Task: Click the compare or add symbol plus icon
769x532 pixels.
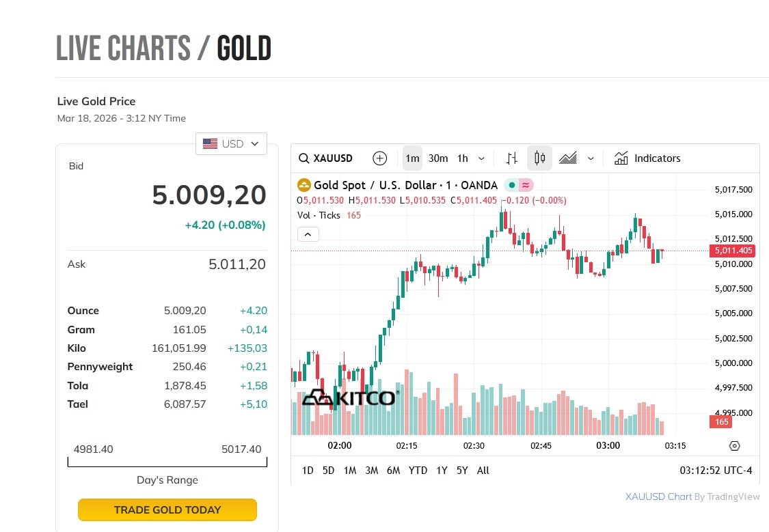Action: (x=380, y=158)
